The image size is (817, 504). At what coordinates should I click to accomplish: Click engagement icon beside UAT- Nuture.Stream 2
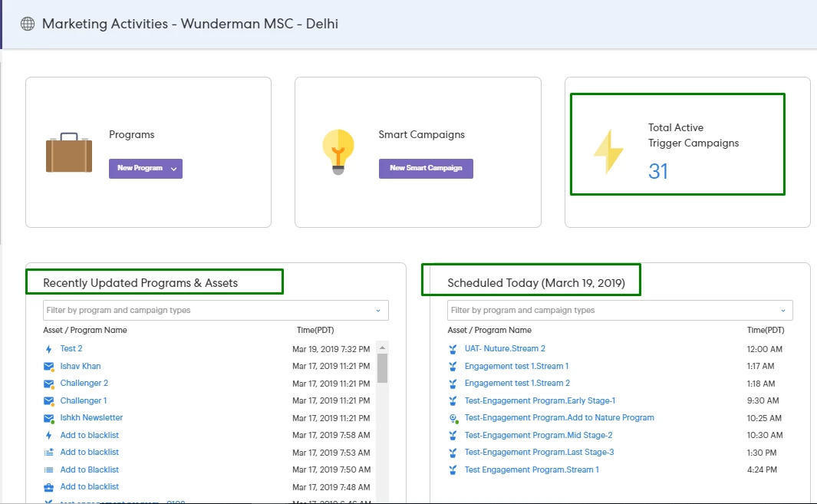pyautogui.click(x=453, y=349)
